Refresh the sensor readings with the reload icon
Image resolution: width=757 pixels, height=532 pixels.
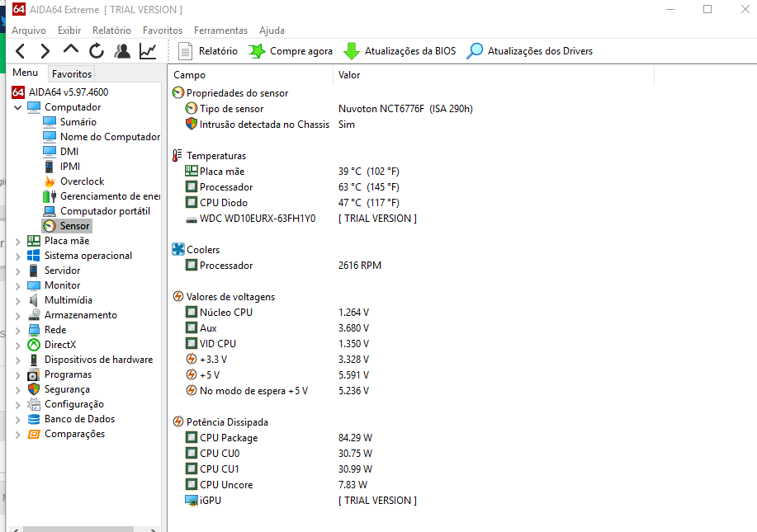(x=97, y=50)
